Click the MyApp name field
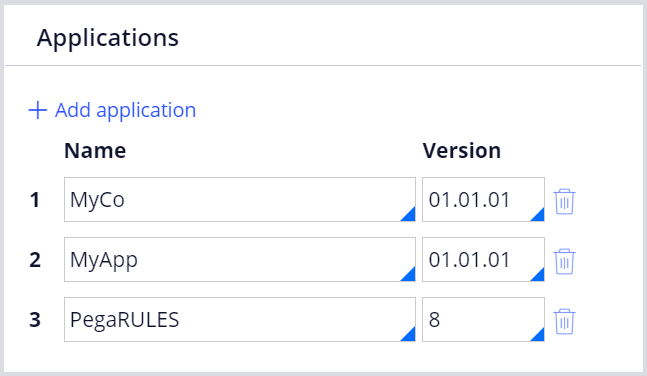This screenshot has height=376, width=647. click(x=240, y=259)
